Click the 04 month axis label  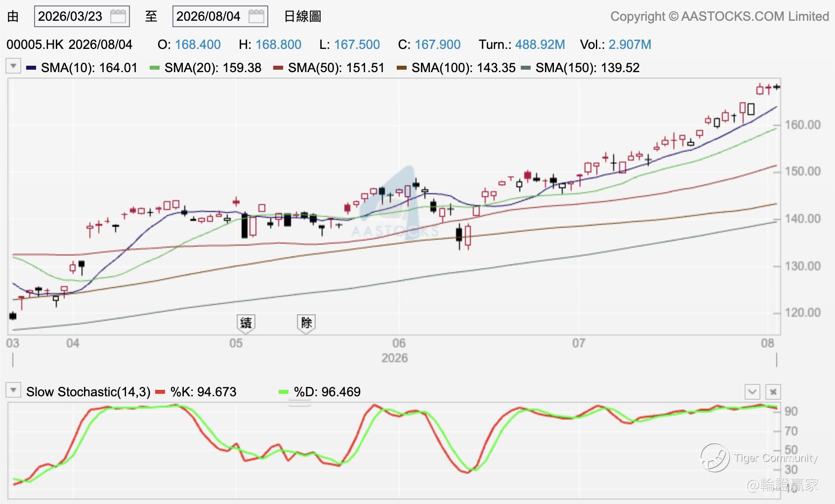coord(73,343)
